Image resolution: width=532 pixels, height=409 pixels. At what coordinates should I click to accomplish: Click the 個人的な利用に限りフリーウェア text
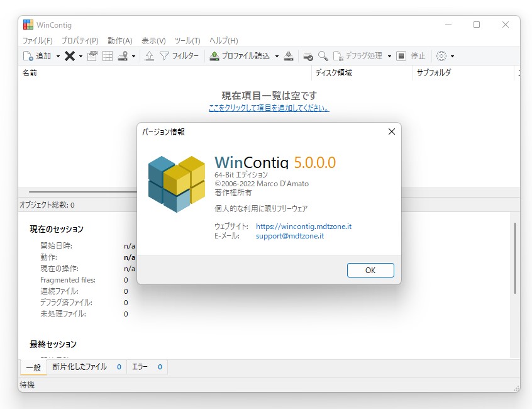point(261,208)
